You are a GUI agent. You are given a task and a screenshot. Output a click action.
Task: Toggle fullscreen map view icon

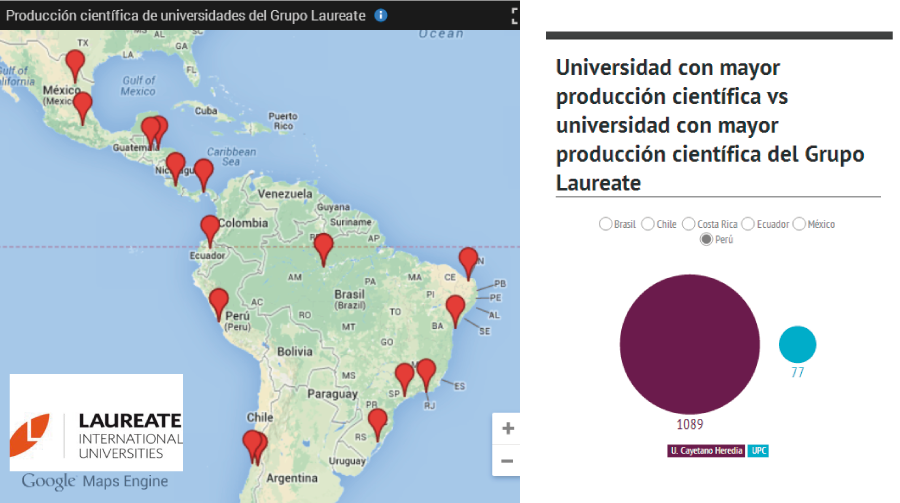515,15
